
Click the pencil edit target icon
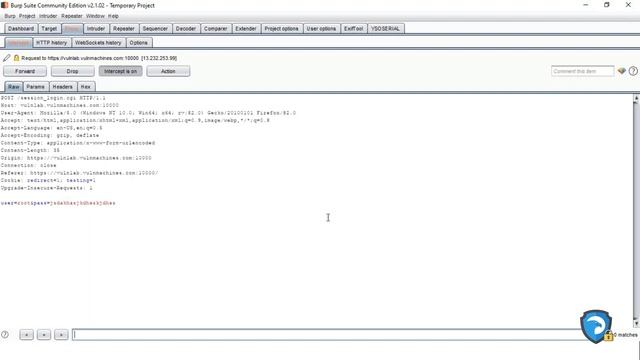[7, 58]
